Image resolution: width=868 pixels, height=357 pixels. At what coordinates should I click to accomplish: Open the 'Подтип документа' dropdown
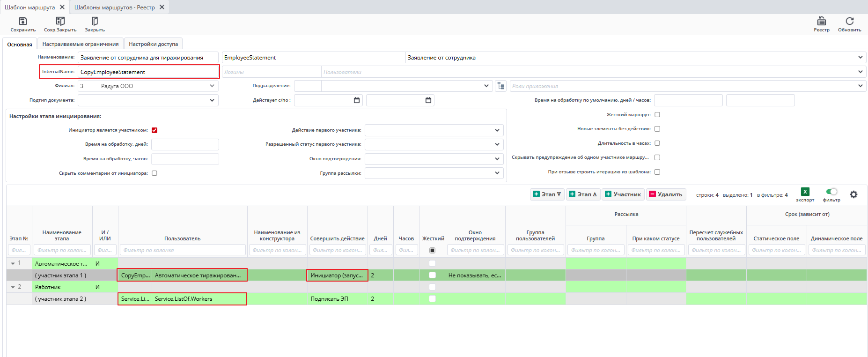(212, 100)
